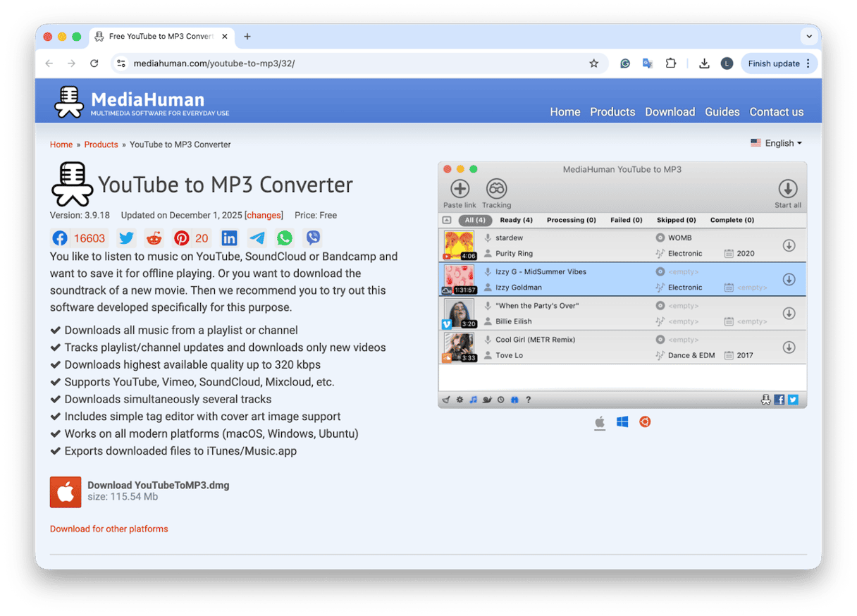The height and width of the screenshot is (616, 857).
Task: Bookmark this page with star icon
Action: 593,63
